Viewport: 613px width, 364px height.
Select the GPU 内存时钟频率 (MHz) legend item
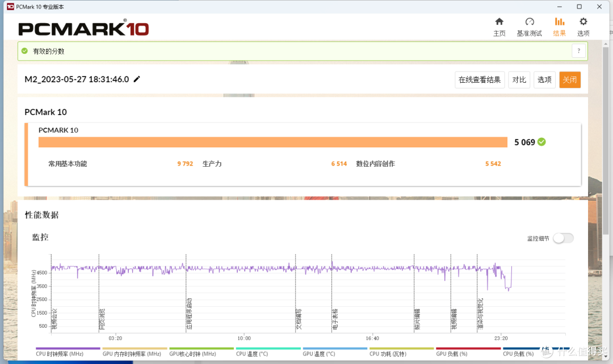click(x=135, y=352)
